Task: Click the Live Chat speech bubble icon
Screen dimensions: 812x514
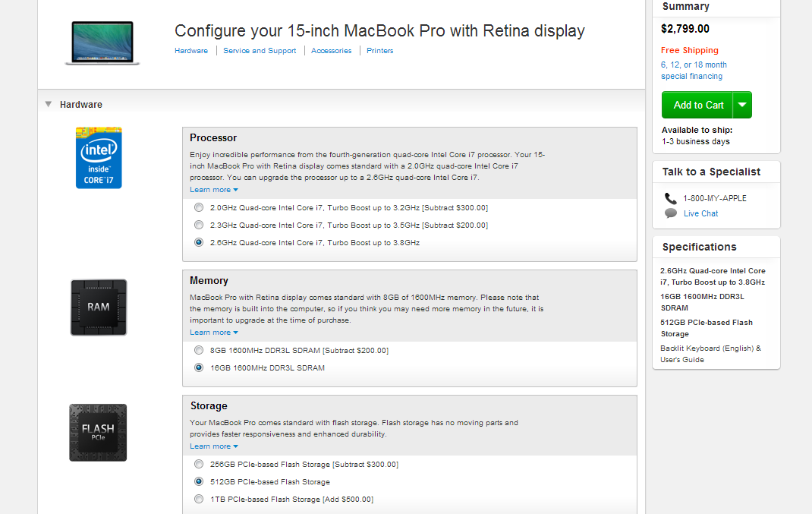Action: (671, 213)
